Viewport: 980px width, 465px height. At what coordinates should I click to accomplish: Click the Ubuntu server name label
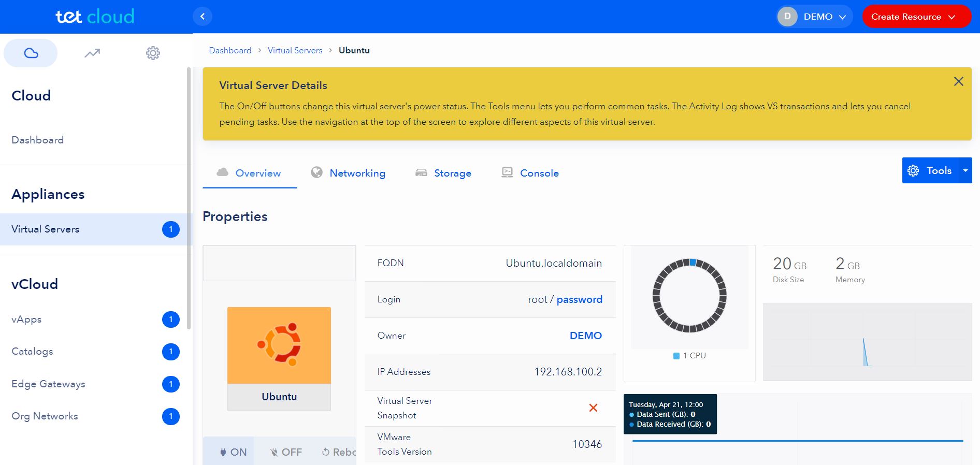pos(279,397)
